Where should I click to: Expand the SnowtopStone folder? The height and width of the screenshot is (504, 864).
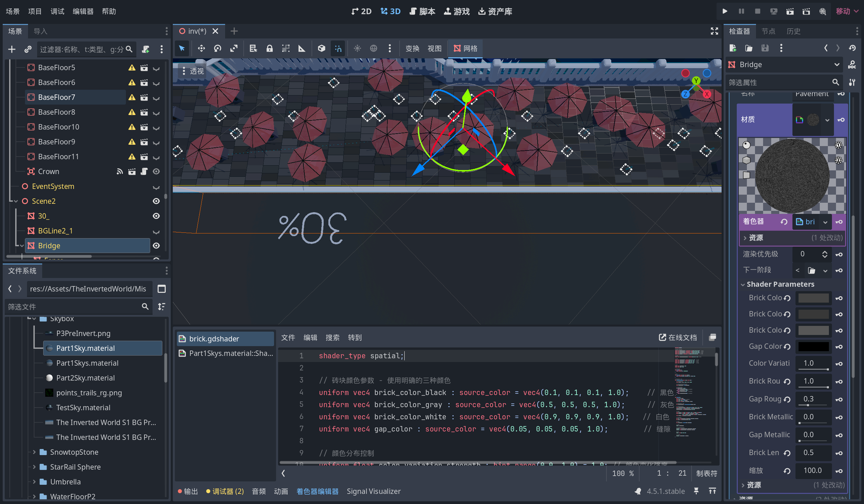point(34,452)
